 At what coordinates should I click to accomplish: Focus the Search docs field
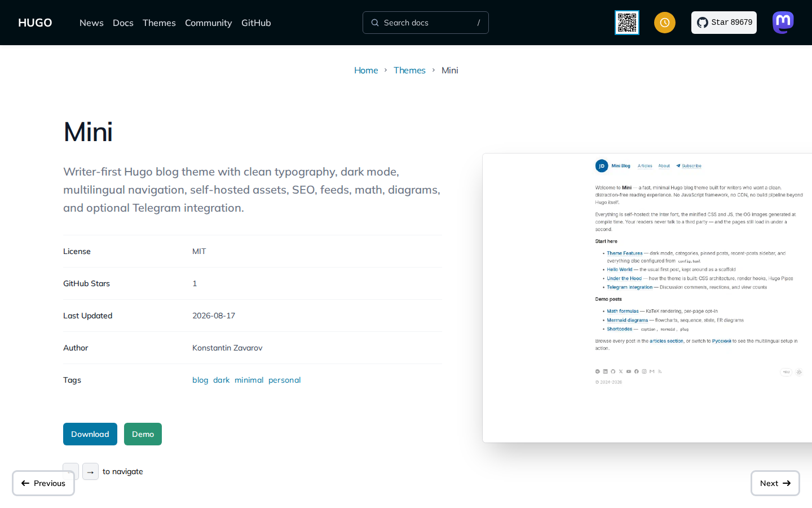[426, 23]
